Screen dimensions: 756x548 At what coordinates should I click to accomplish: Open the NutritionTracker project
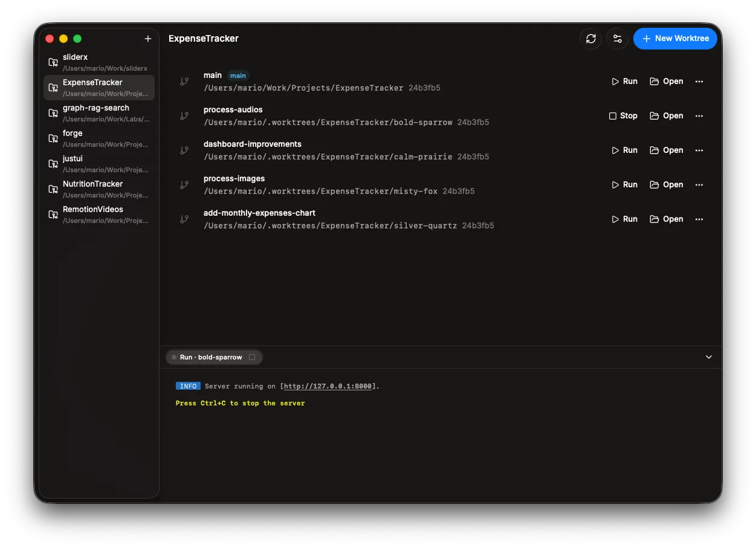tap(99, 189)
